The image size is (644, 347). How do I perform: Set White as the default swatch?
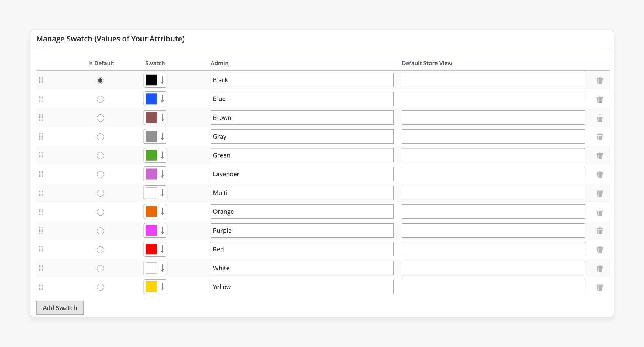pyautogui.click(x=100, y=269)
